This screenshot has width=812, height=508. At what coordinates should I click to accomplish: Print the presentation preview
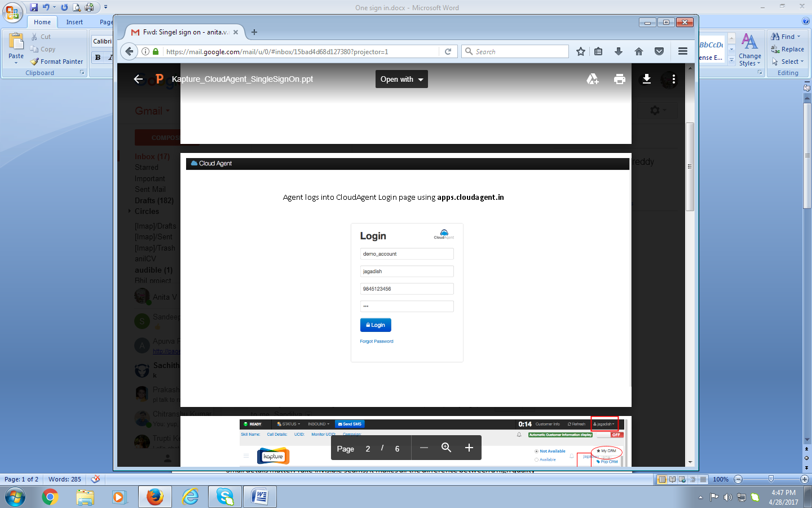coord(620,79)
